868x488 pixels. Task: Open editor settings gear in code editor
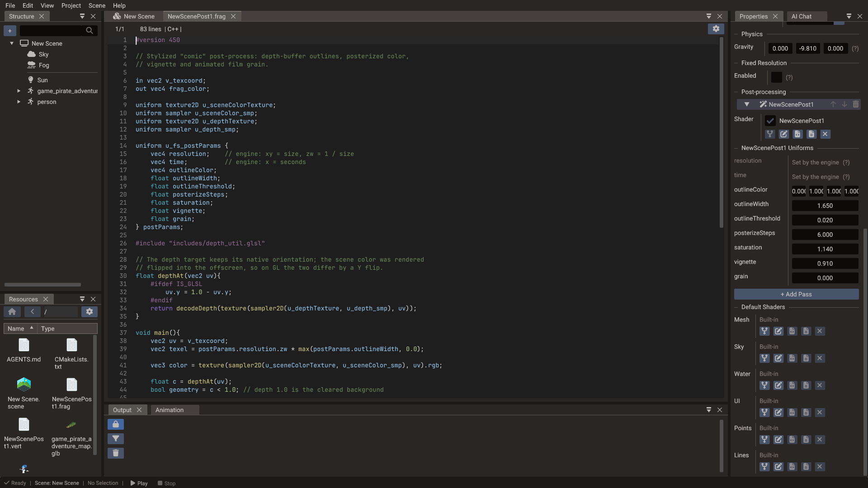(x=716, y=29)
